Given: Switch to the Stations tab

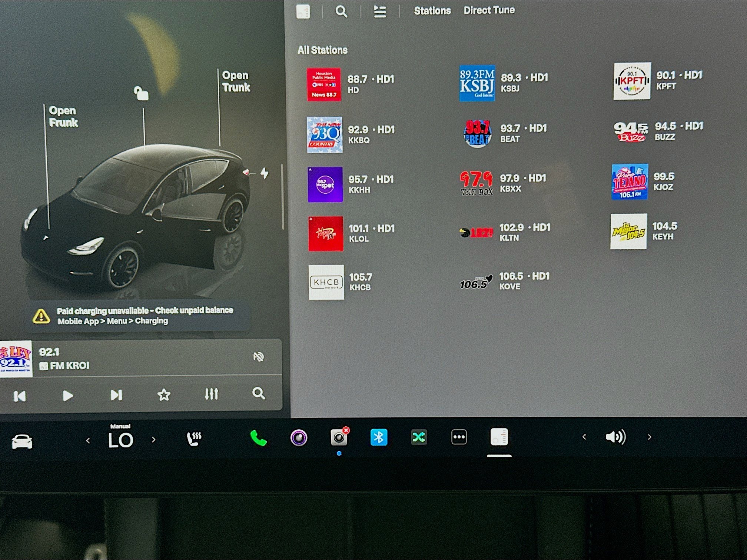Looking at the screenshot, I should (432, 11).
